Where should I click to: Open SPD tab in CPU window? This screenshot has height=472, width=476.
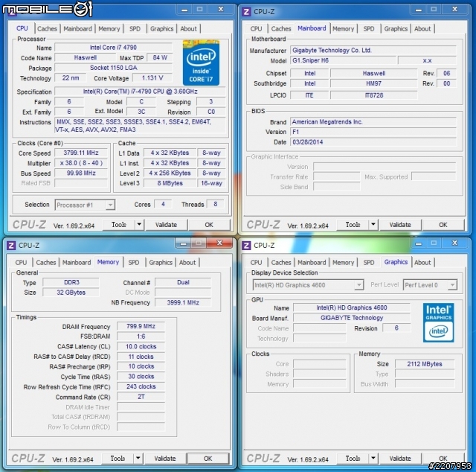[135, 29]
